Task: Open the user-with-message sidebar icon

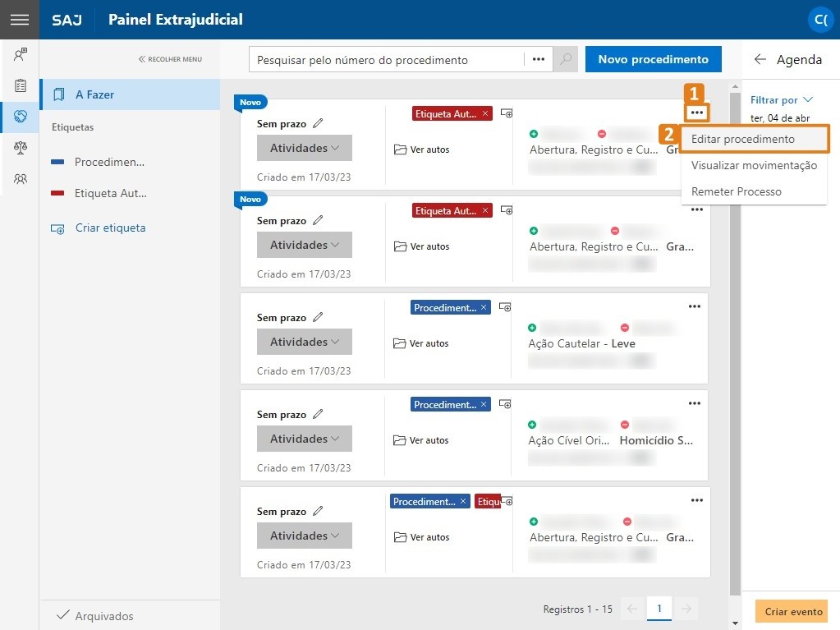Action: [x=21, y=54]
